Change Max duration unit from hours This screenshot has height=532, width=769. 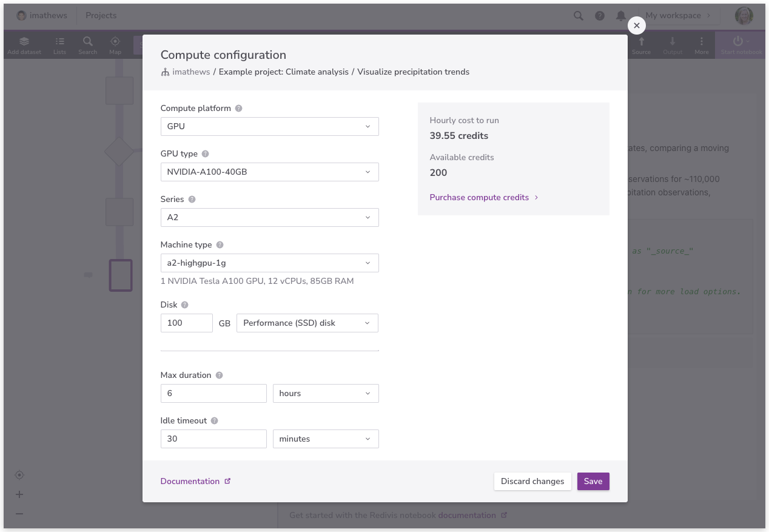pyautogui.click(x=325, y=393)
